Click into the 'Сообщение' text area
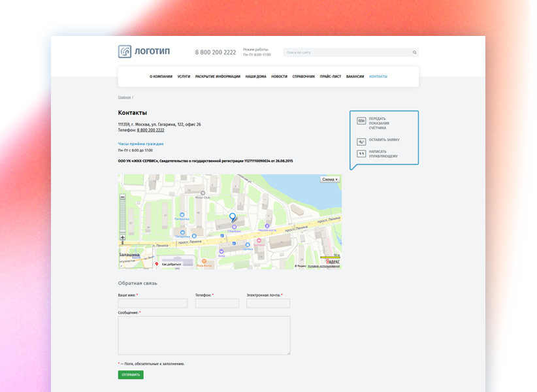Image resolution: width=537 pixels, height=392 pixels. click(204, 335)
